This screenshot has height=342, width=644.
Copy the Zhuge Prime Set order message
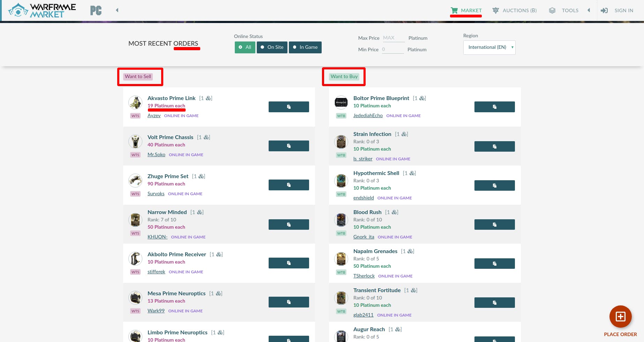click(289, 185)
